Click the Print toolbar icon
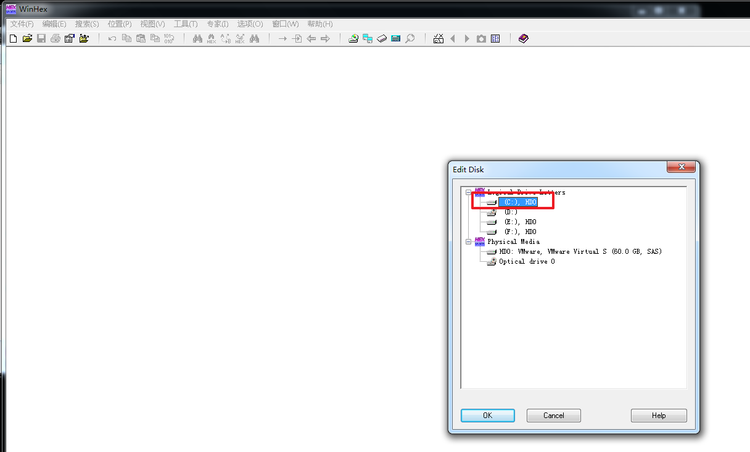 [x=55, y=39]
